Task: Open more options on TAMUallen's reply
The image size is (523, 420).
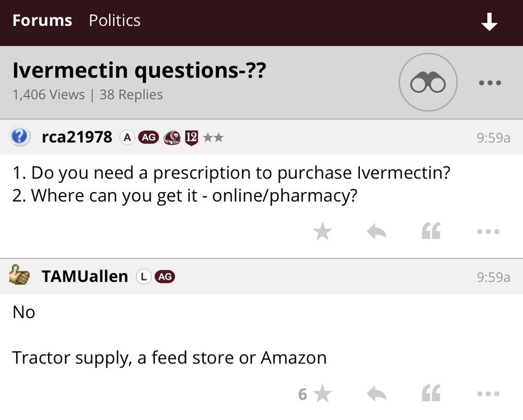Action: pos(488,394)
